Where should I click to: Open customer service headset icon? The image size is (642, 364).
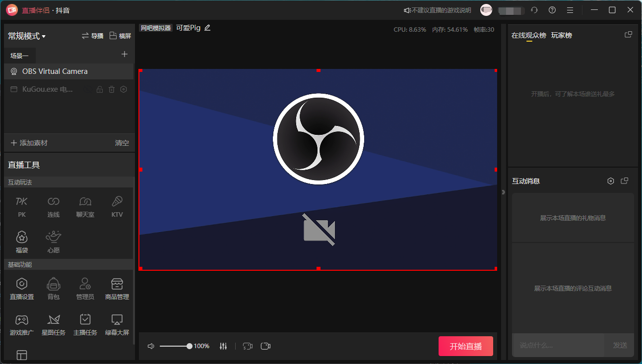(534, 10)
